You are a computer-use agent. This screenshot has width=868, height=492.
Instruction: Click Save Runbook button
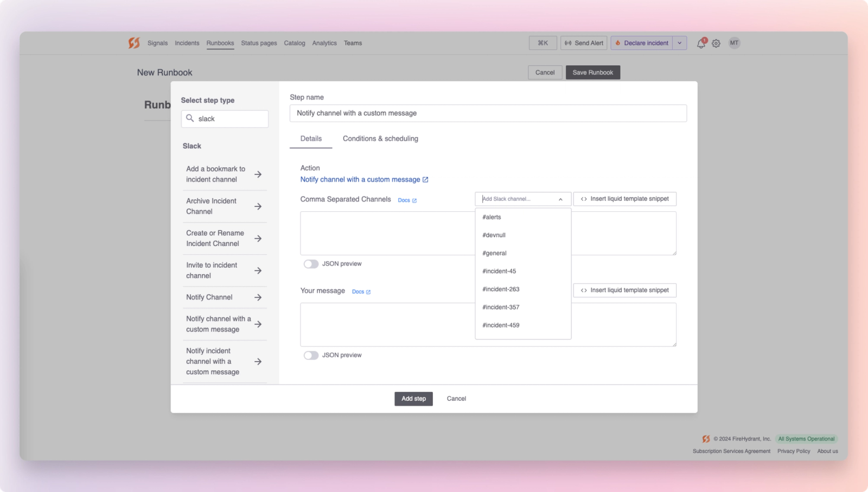pos(593,72)
